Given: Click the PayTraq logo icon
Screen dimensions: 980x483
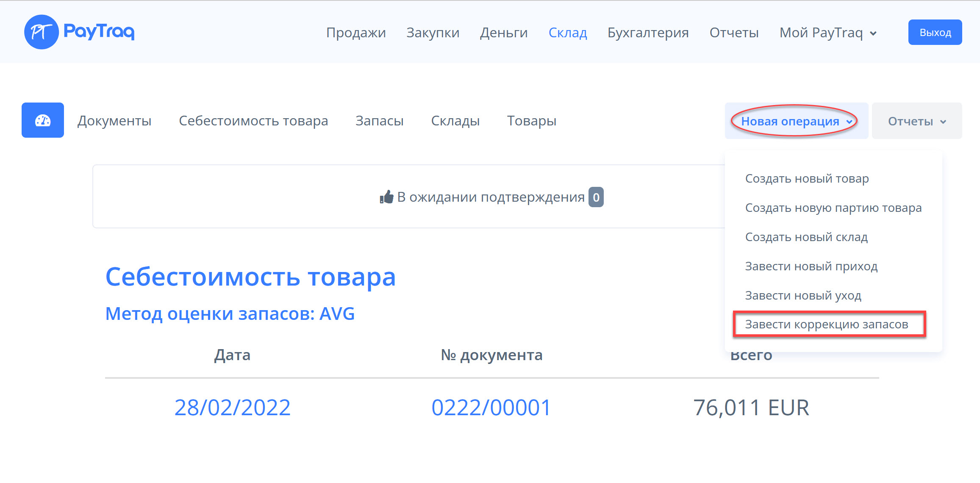Looking at the screenshot, I should (x=42, y=32).
